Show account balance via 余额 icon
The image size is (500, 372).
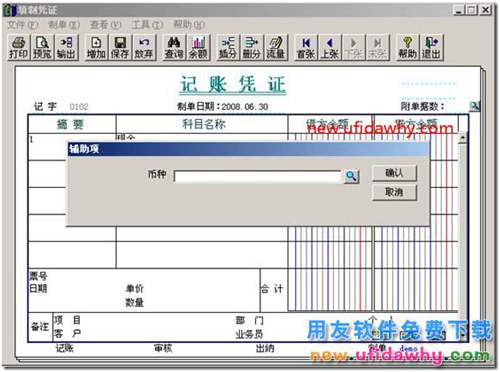[x=198, y=47]
